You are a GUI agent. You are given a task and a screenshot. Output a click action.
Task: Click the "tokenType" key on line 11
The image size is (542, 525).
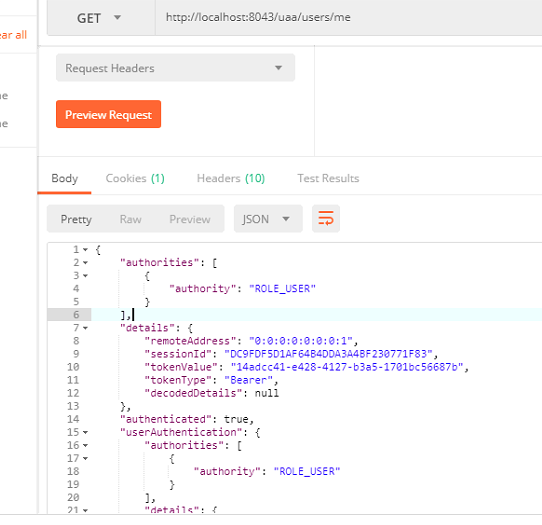coord(178,380)
